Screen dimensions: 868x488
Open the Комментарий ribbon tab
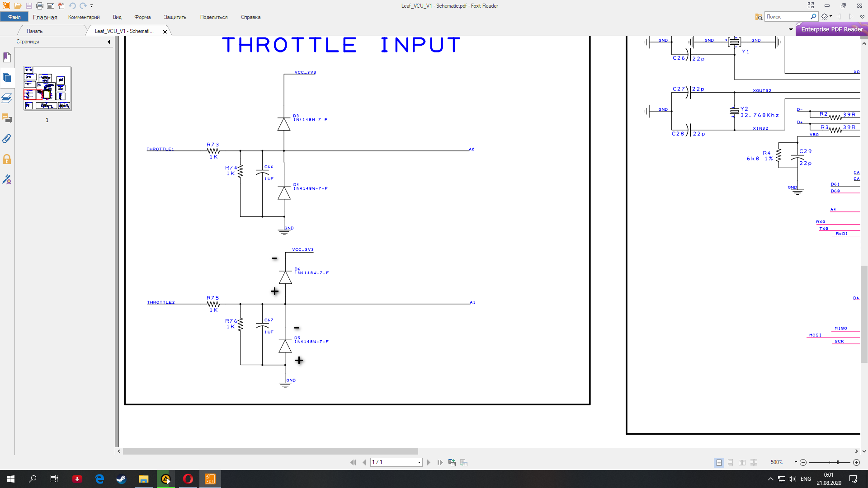tap(84, 17)
